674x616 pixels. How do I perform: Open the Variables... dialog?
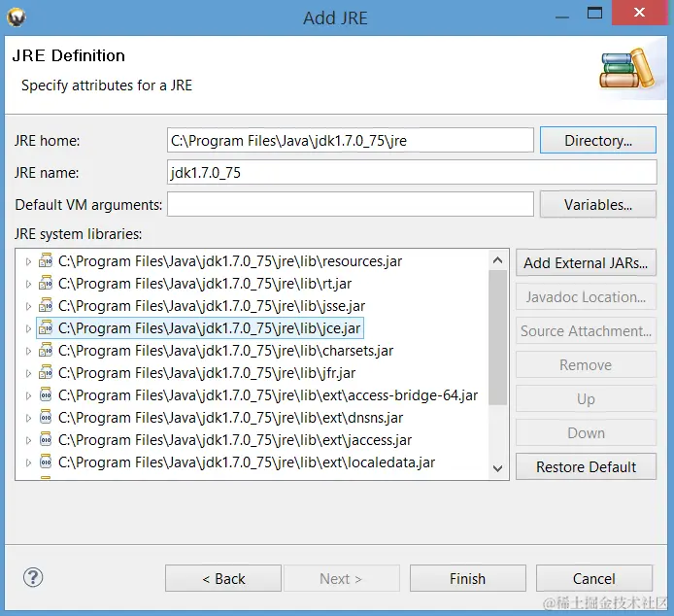click(598, 204)
